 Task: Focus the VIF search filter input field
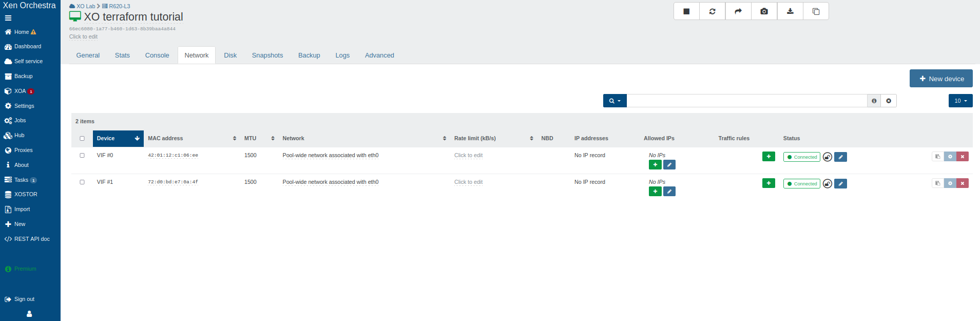[746, 101]
